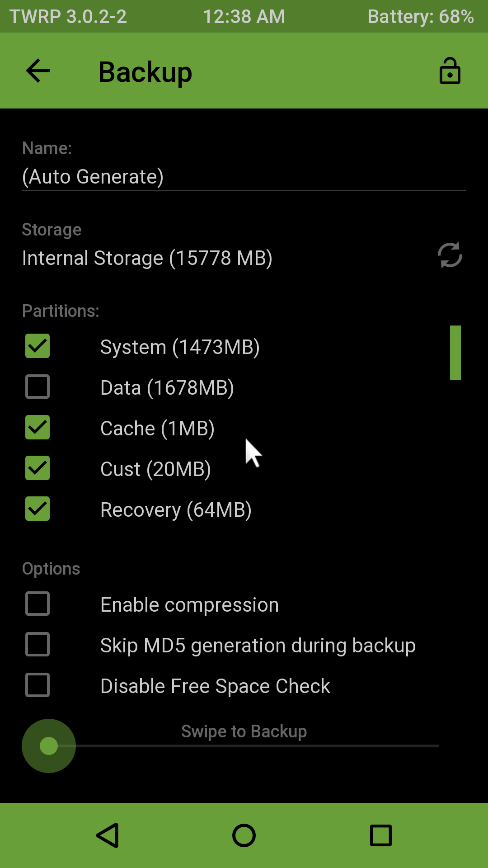Select the Recovery (64MB) partition label

(176, 510)
